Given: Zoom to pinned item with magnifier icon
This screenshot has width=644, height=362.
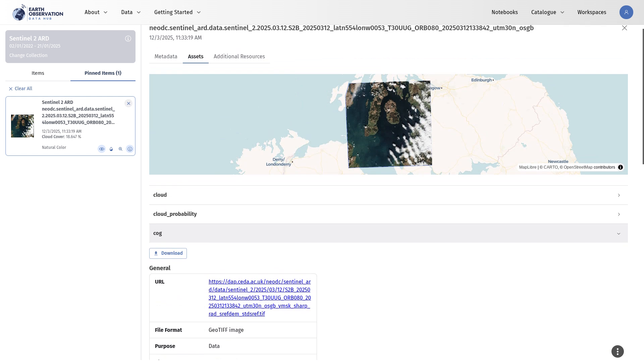Looking at the screenshot, I should pos(120,149).
